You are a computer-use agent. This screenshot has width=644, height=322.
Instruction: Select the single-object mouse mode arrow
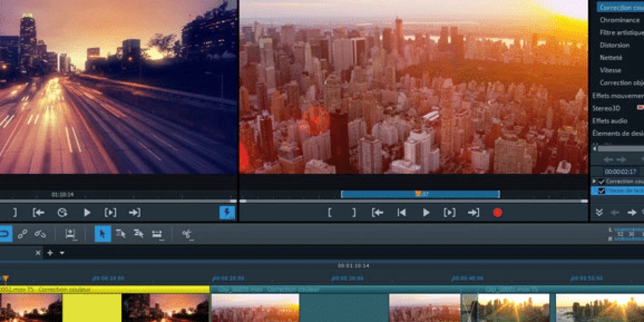click(x=103, y=233)
